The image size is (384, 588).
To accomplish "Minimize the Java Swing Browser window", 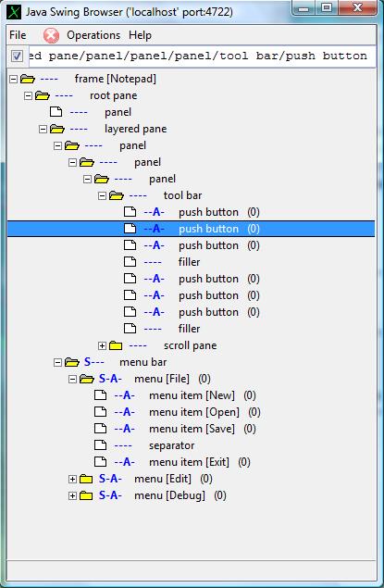I will pos(304,8).
